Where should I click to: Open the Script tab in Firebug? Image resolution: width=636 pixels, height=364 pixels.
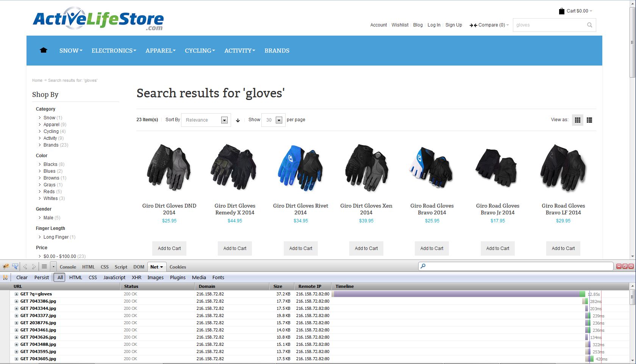pyautogui.click(x=121, y=267)
